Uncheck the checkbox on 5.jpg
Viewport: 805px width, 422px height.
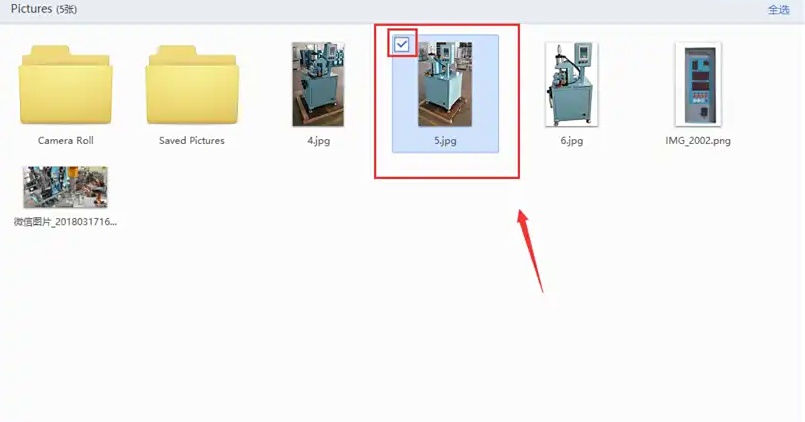pos(401,45)
